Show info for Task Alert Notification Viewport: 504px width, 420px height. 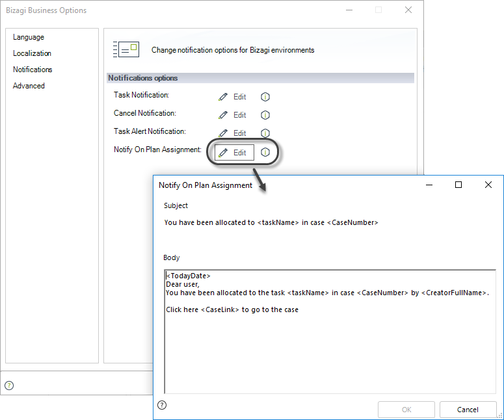pyautogui.click(x=265, y=133)
